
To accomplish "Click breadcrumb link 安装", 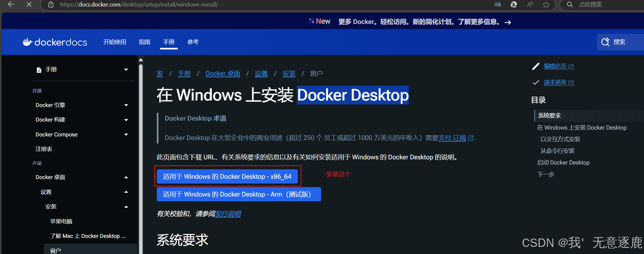I will 289,74.
